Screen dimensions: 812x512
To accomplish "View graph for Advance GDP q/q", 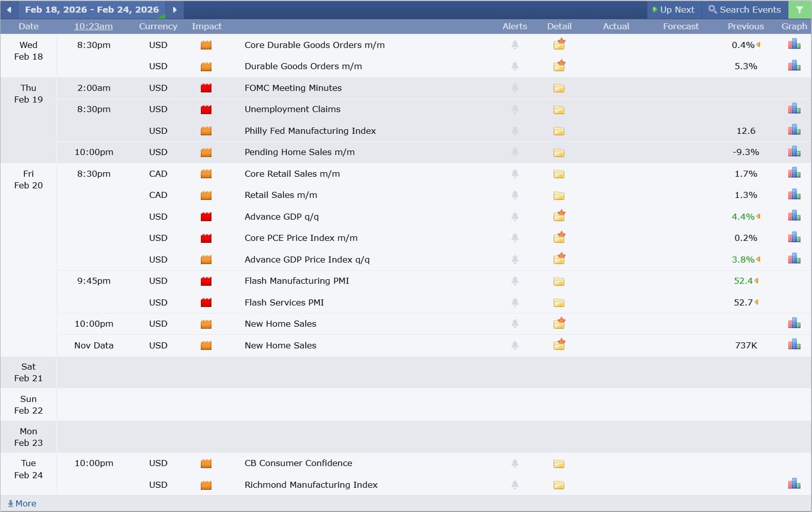I will coord(794,216).
